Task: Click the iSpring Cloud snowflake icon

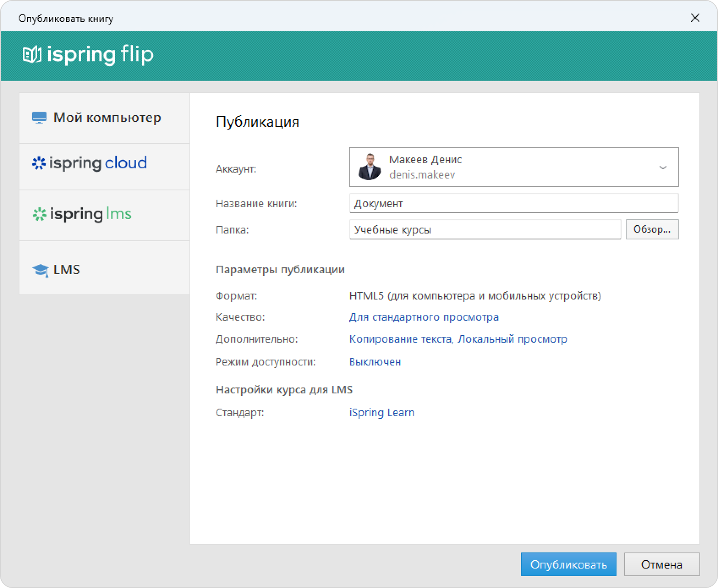Action: [38, 163]
